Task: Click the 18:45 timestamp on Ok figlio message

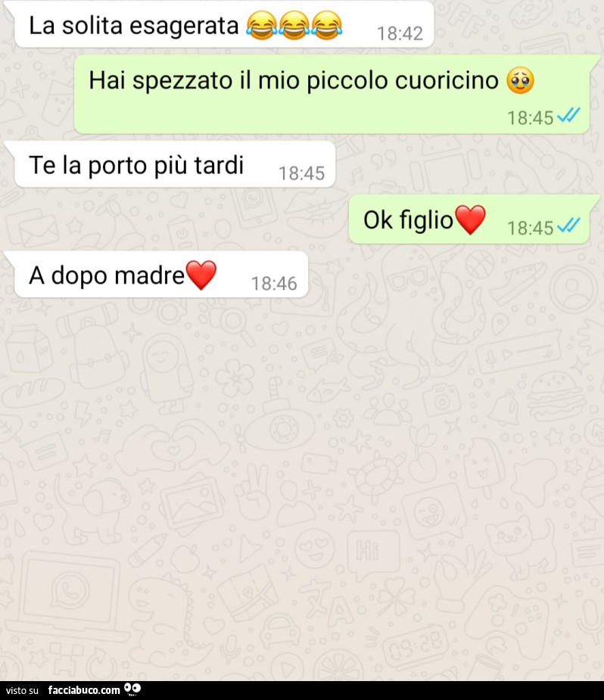Action: [x=531, y=228]
